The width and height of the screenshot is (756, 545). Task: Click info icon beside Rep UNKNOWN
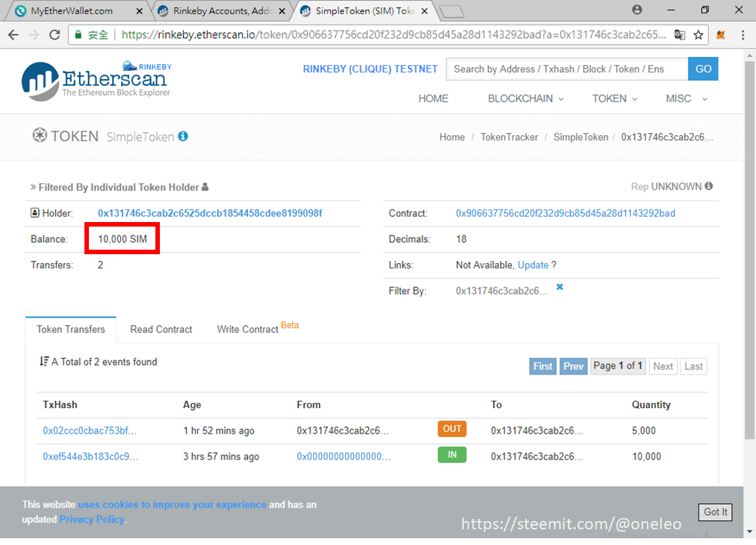click(x=708, y=186)
